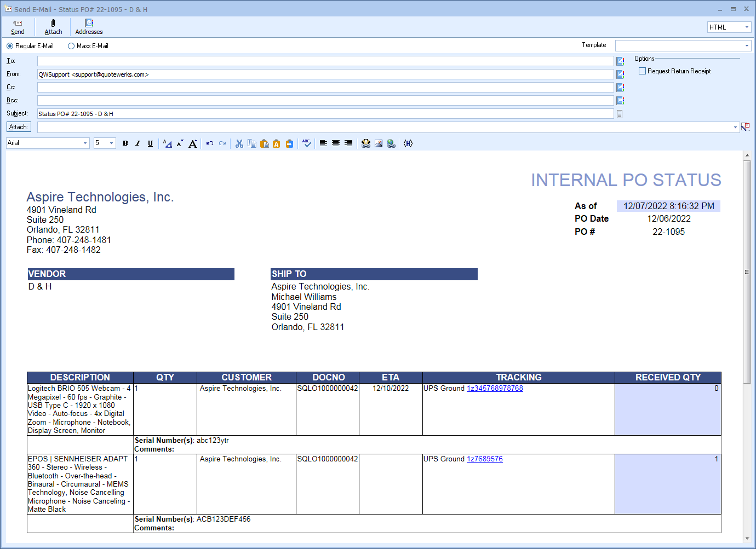This screenshot has height=549, width=756.
Task: View HTML source with H icon
Action: [x=408, y=143]
